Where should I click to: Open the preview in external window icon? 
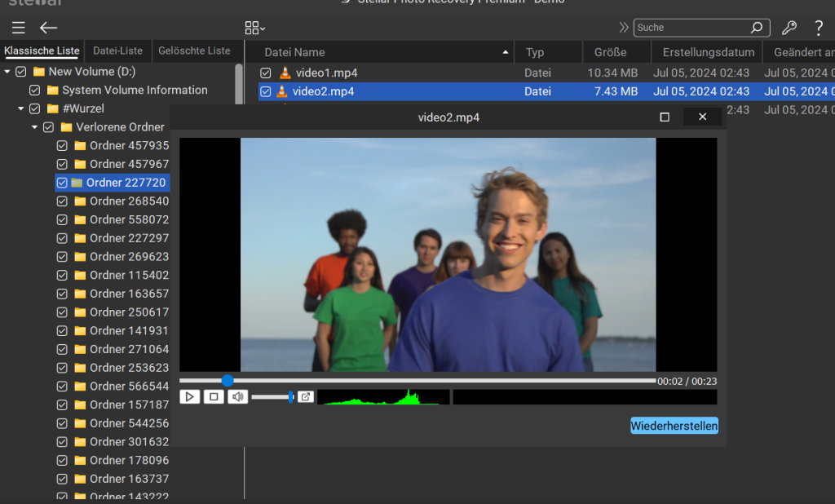click(305, 396)
